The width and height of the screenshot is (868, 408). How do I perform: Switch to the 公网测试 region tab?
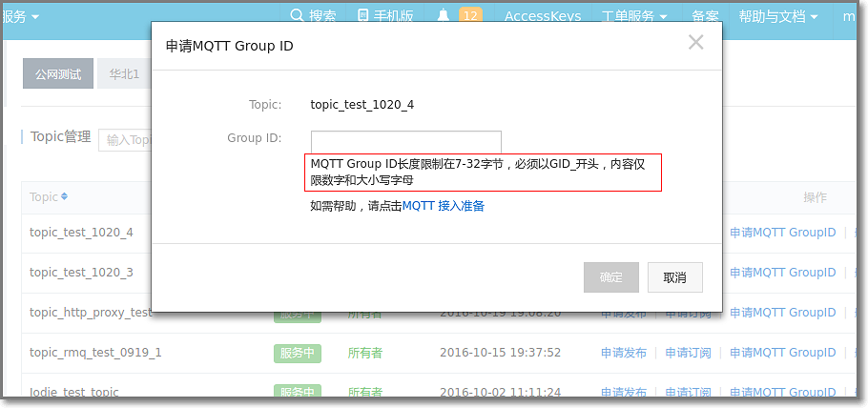point(58,73)
